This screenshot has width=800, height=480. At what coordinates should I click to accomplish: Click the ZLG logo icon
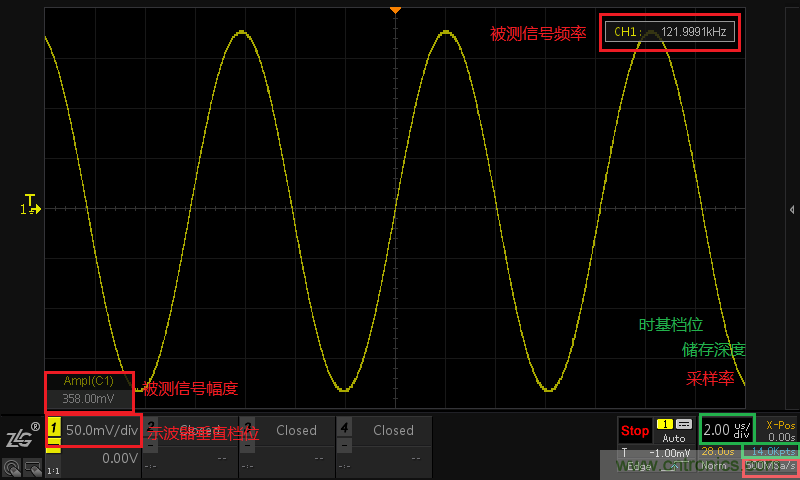coord(21,436)
